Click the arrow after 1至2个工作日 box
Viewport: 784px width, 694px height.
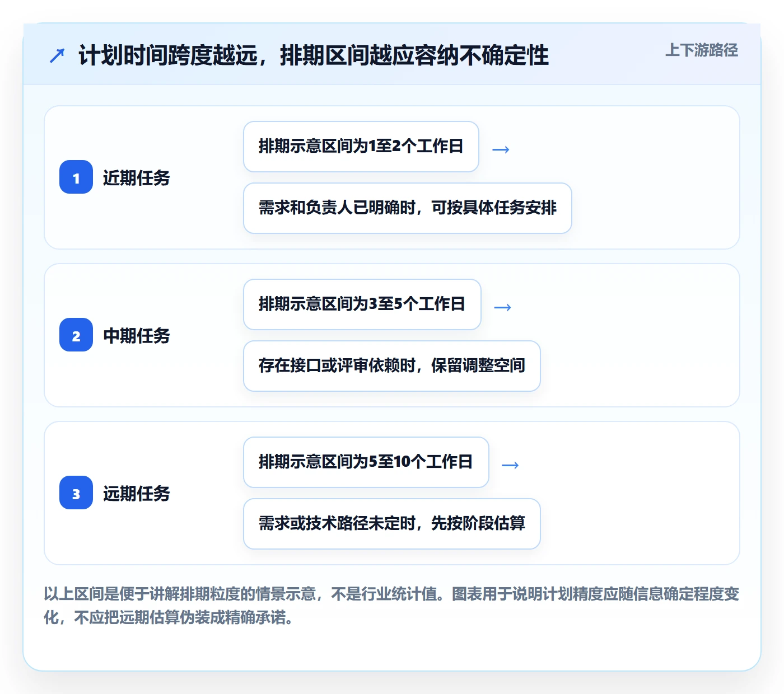[x=501, y=149]
